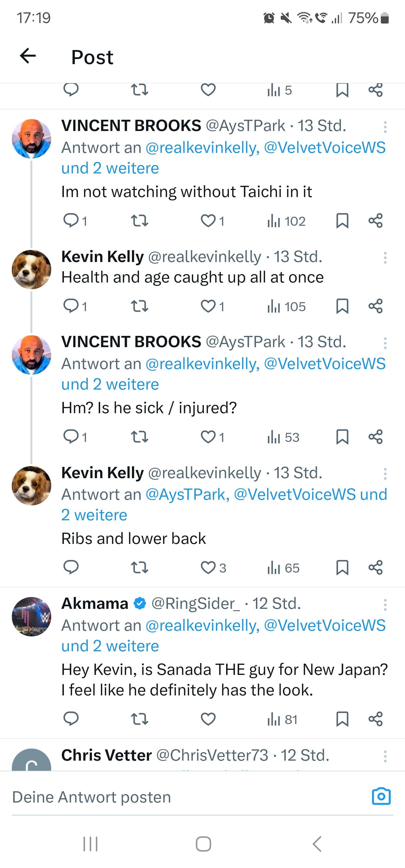Repost 'Health and age caught up' tweet
405x868 pixels.
pyautogui.click(x=139, y=306)
